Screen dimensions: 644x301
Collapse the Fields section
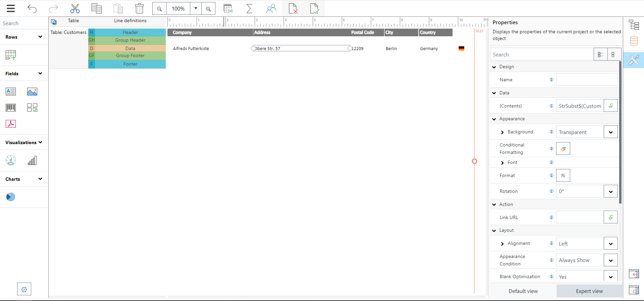(40, 73)
